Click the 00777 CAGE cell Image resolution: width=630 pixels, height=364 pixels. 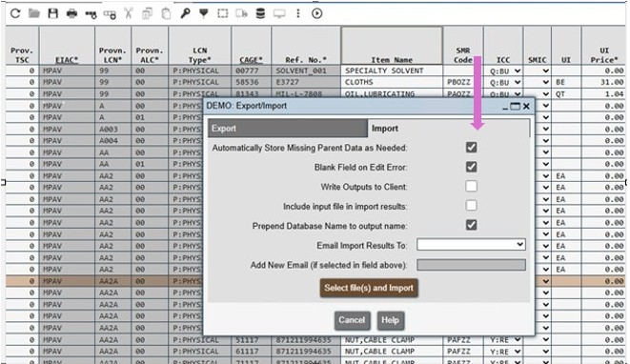[x=251, y=71]
